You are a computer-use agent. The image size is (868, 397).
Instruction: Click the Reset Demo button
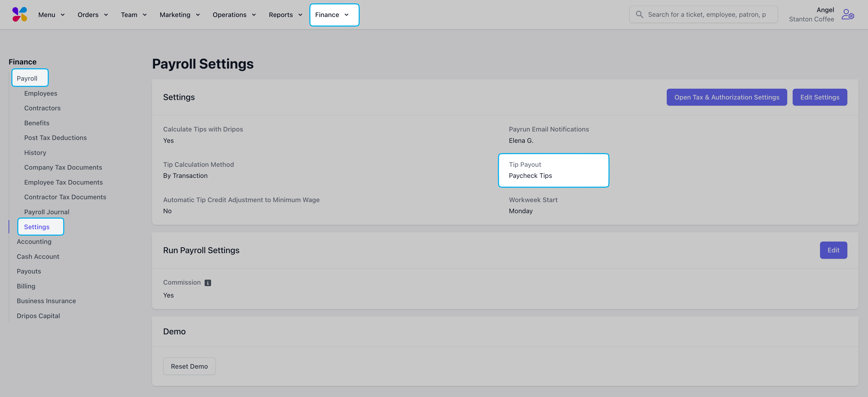(189, 366)
